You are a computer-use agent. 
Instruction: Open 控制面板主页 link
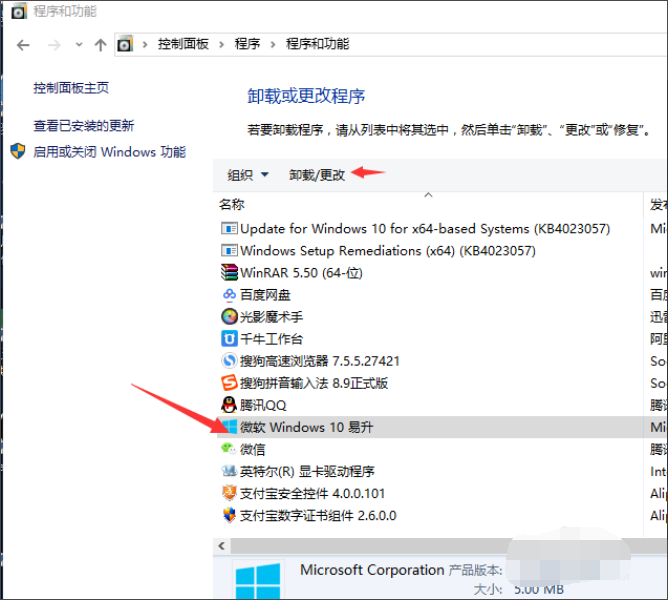click(71, 88)
